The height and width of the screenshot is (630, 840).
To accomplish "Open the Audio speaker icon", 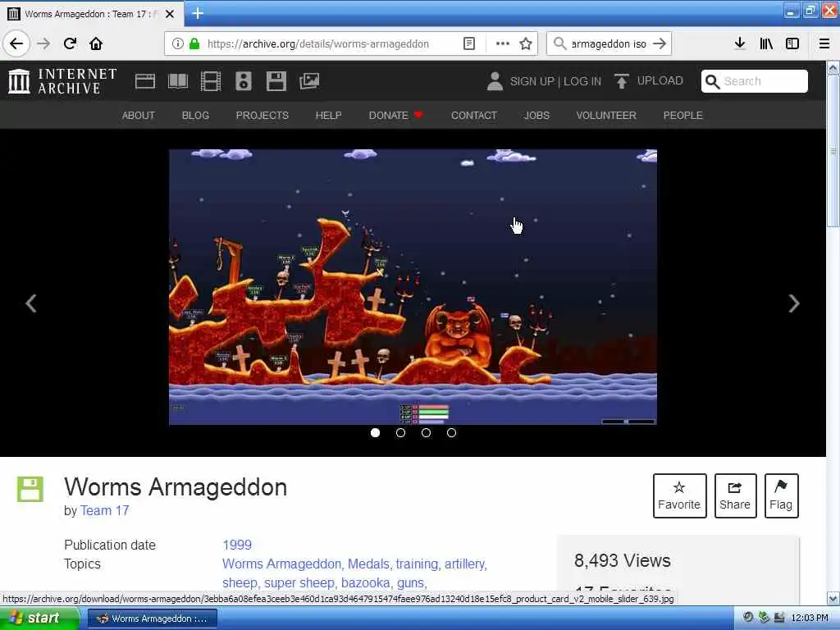I will coord(243,81).
